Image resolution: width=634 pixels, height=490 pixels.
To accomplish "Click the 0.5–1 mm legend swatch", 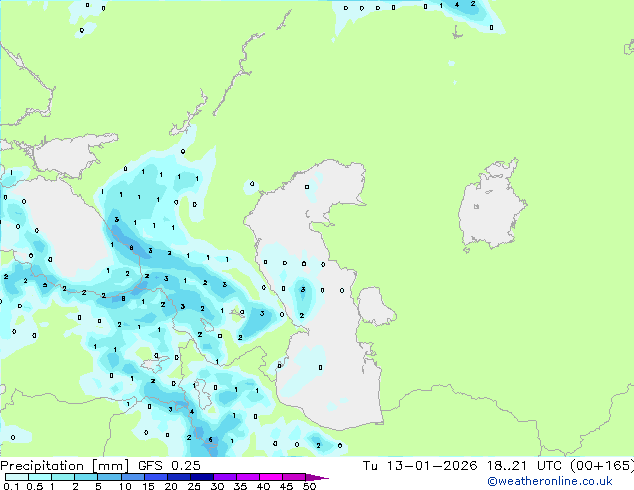I will (x=40, y=477).
